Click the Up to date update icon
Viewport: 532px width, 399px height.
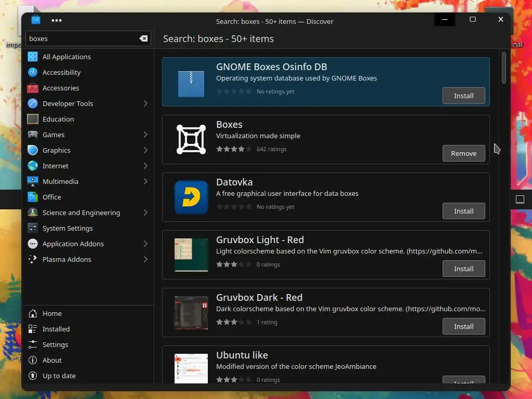(x=33, y=376)
